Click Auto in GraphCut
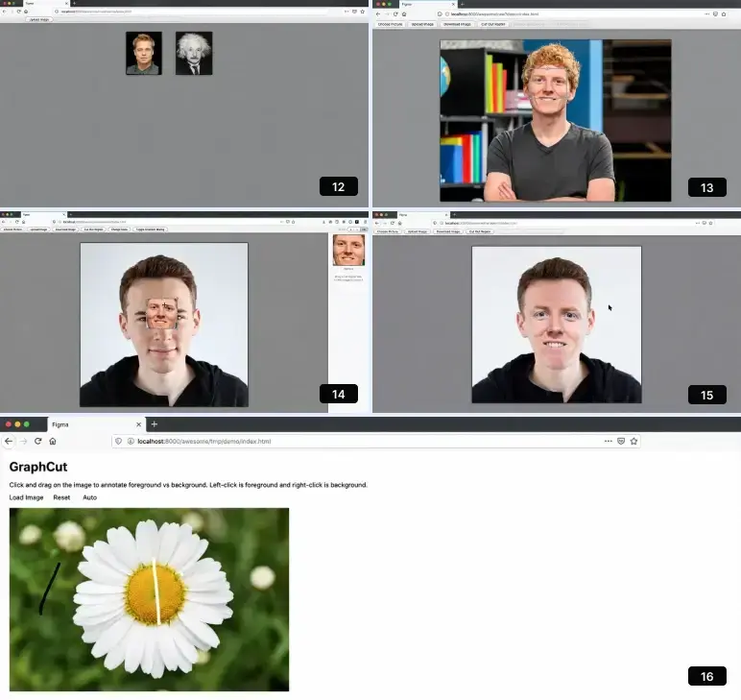741x700 pixels. click(90, 497)
